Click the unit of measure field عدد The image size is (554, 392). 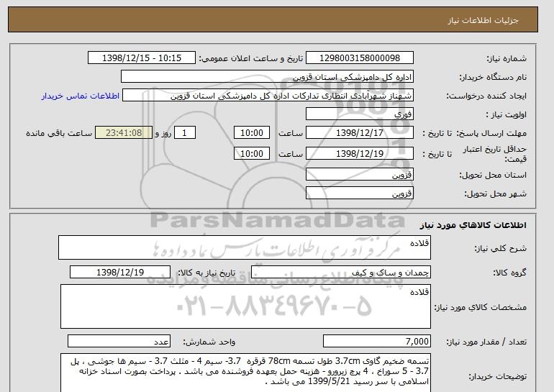119,342
